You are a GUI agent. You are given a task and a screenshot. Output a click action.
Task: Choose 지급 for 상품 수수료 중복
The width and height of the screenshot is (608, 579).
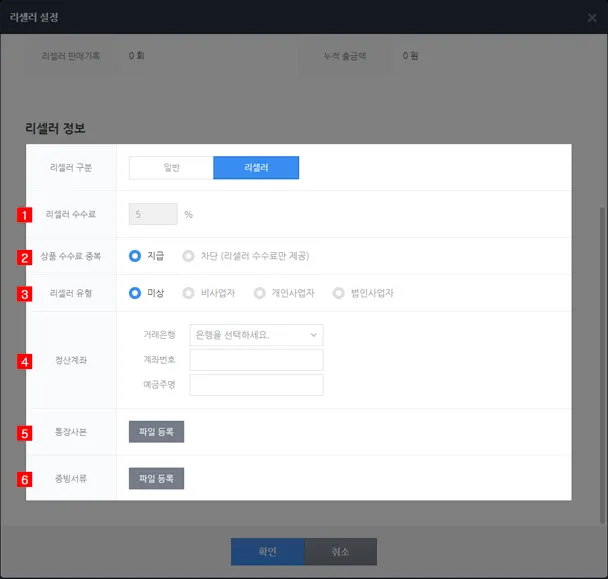click(135, 256)
